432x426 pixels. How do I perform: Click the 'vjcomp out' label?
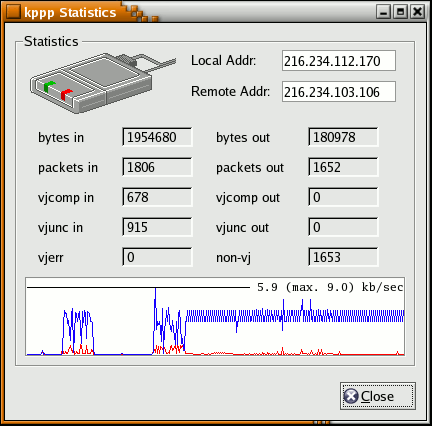[x=248, y=198]
